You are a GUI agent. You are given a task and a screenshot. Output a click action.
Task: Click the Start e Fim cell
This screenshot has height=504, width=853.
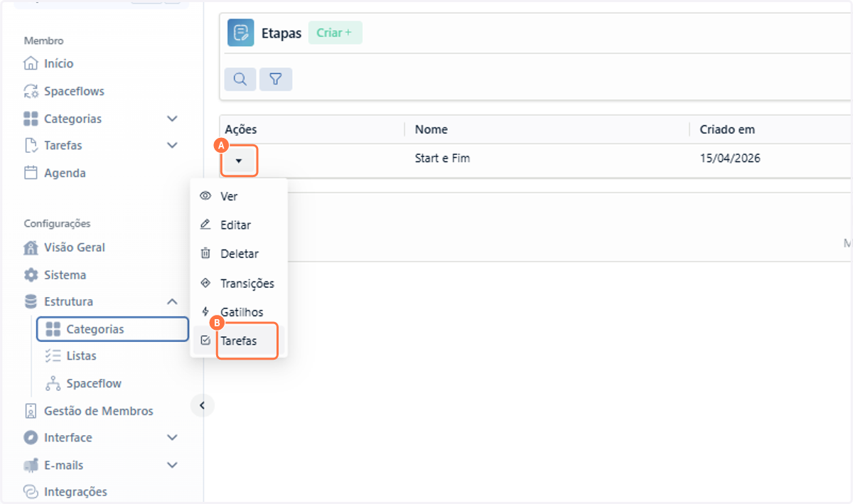pyautogui.click(x=442, y=159)
